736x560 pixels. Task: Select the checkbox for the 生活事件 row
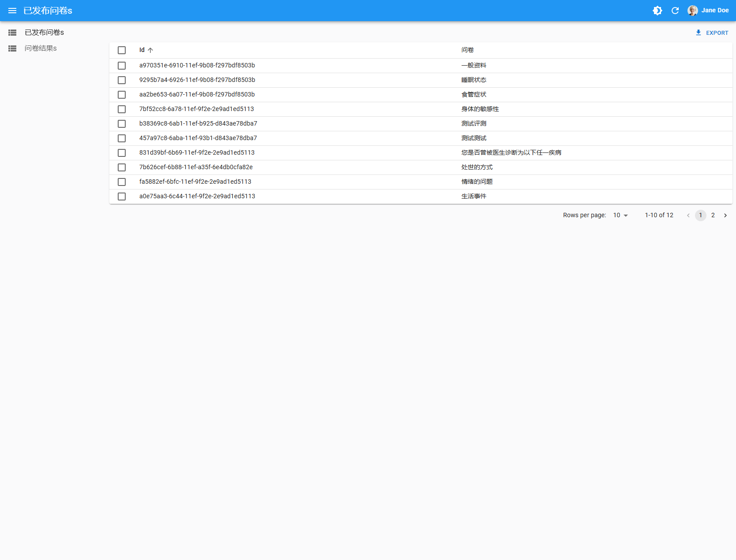pos(122,197)
